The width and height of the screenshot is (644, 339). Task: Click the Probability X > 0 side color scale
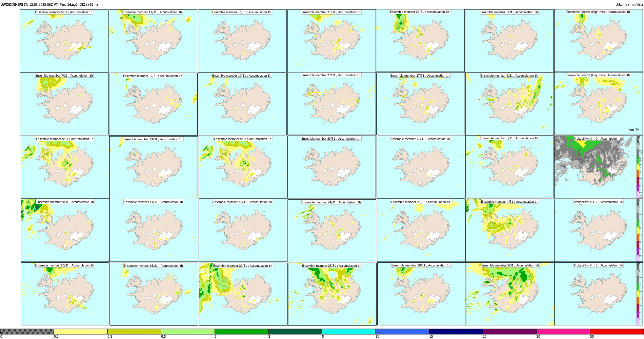[638, 167]
